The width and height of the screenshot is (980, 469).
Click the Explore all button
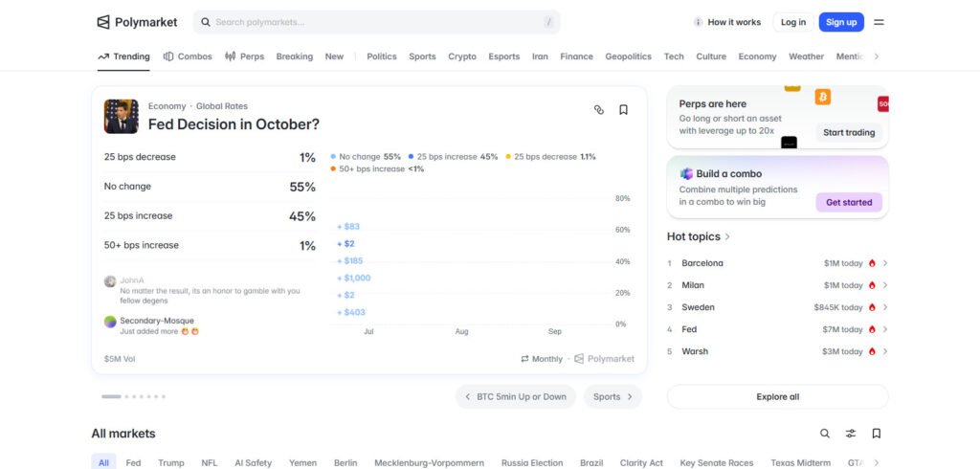tap(777, 396)
